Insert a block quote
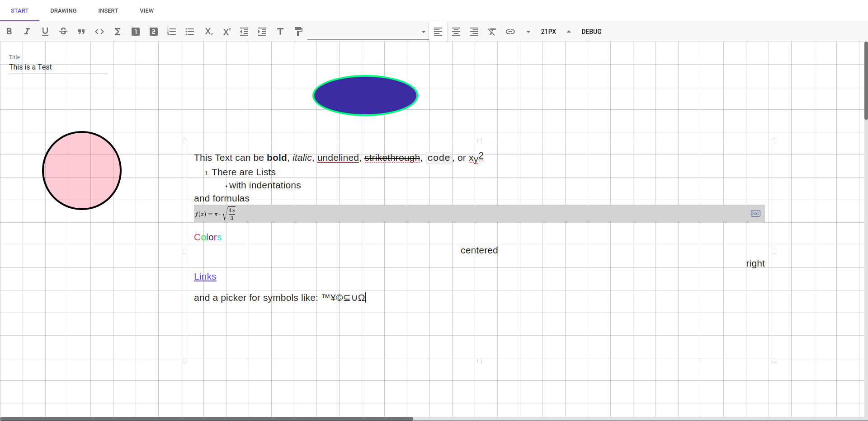This screenshot has width=868, height=421. pos(81,32)
